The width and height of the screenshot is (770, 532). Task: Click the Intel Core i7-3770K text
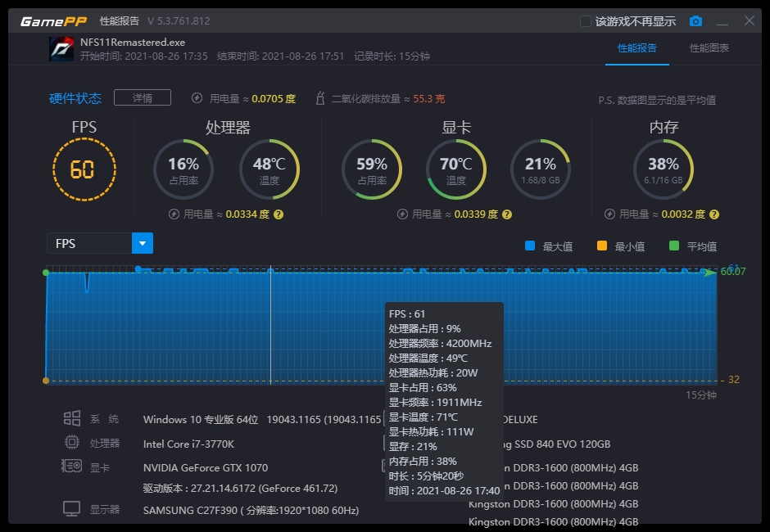pos(188,444)
